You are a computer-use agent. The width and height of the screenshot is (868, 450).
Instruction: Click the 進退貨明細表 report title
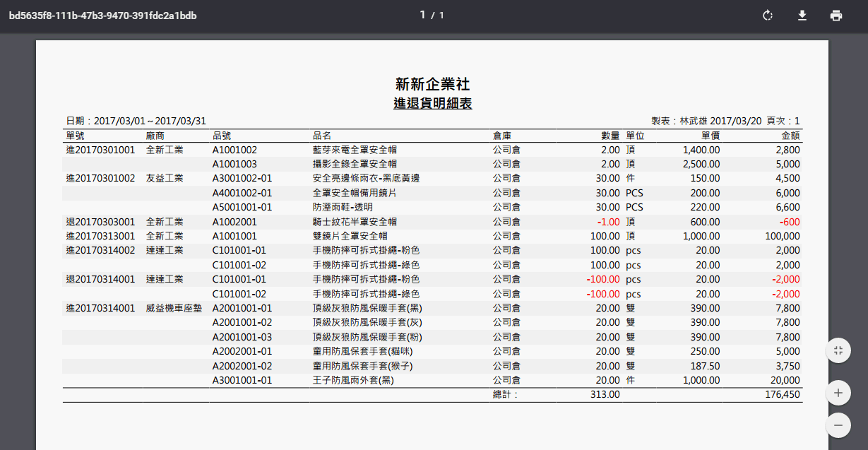432,103
